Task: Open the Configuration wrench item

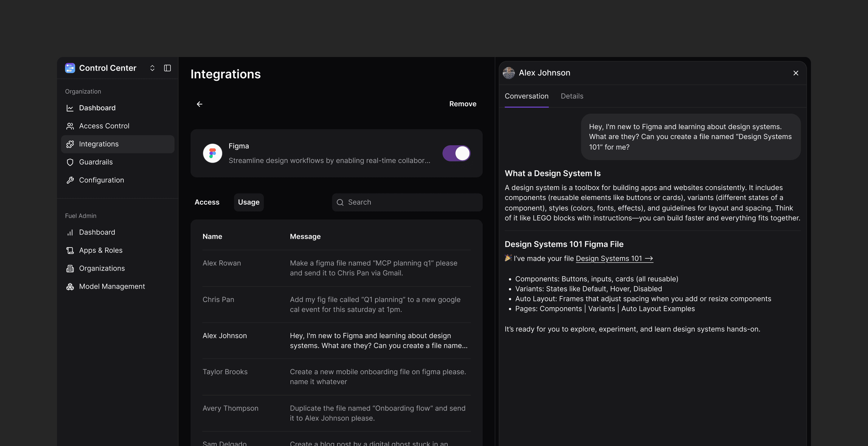Action: (x=101, y=180)
